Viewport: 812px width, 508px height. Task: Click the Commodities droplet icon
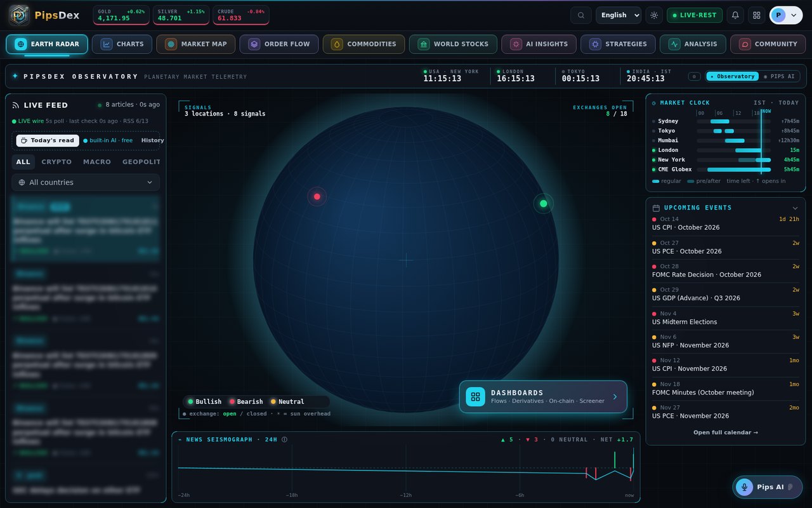pos(337,44)
